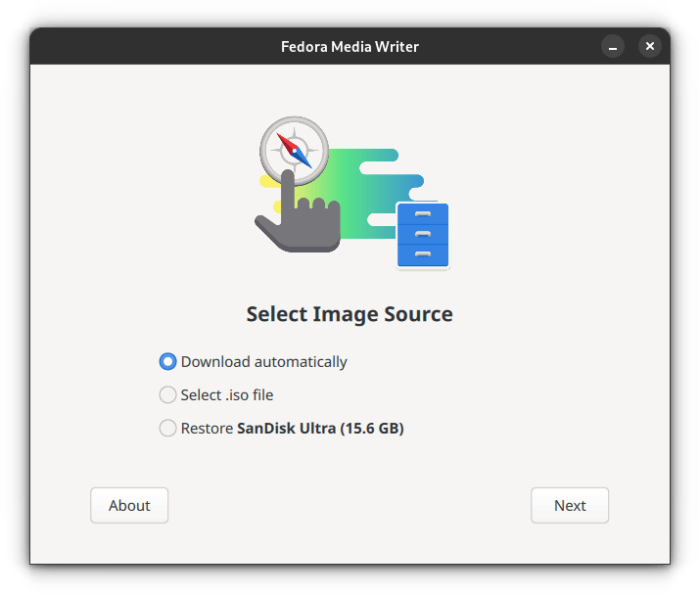The height and width of the screenshot is (596, 700).
Task: Click the "Select Image Source" heading
Action: coord(350,314)
